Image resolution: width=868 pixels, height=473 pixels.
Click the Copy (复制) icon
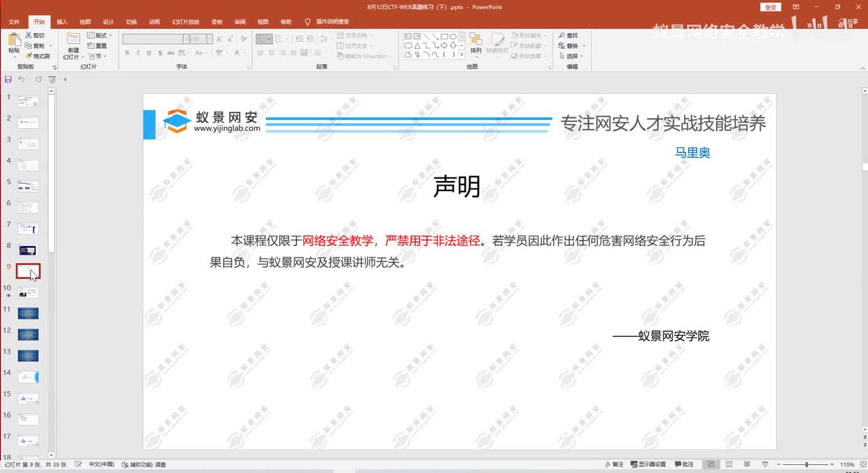28,46
